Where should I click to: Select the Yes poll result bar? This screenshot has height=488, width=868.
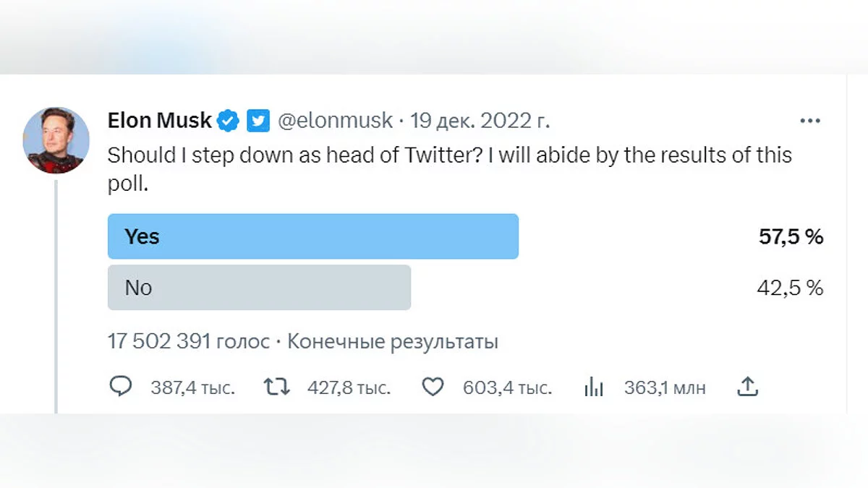(x=312, y=236)
